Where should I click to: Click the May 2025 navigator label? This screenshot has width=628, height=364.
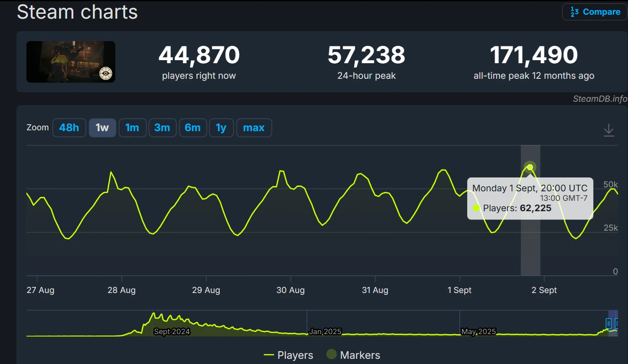coord(478,332)
